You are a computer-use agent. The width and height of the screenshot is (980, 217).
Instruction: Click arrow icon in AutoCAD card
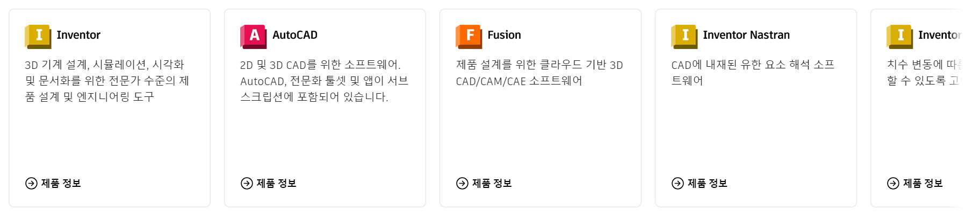[x=247, y=184]
